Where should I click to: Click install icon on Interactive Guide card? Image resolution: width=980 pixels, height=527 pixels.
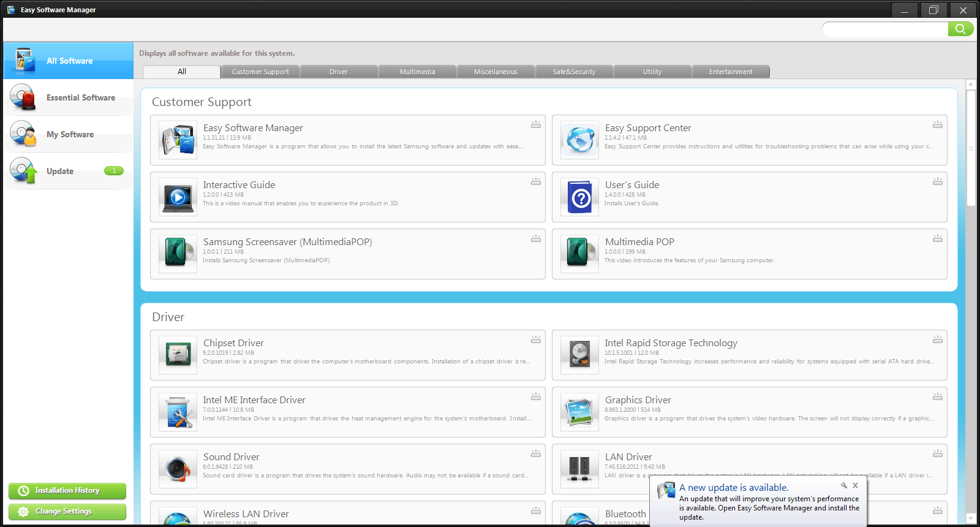click(536, 181)
